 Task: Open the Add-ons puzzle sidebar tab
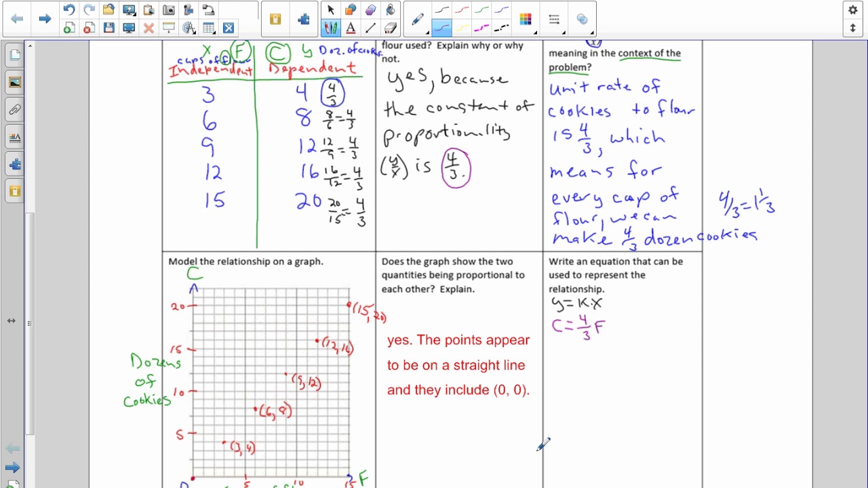(15, 164)
